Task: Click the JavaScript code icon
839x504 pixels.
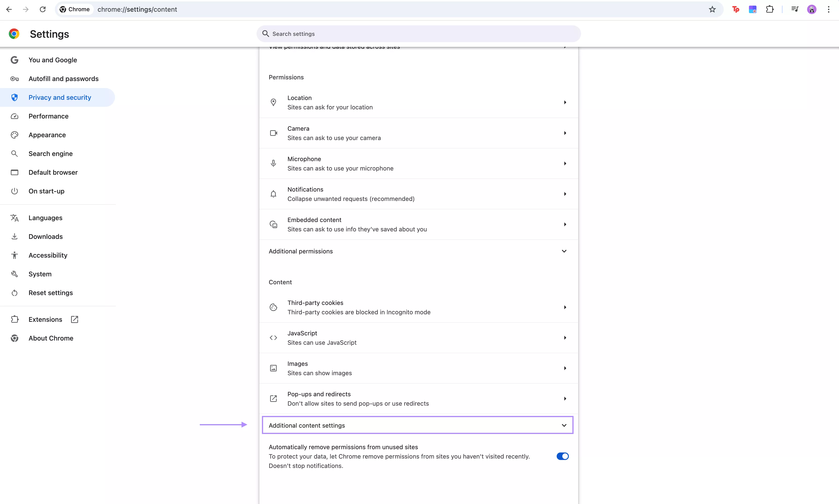Action: click(x=274, y=337)
